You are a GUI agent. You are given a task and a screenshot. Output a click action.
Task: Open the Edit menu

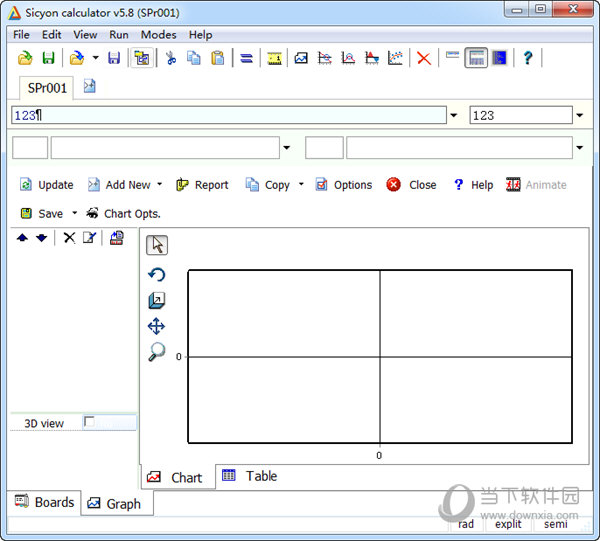(x=51, y=35)
